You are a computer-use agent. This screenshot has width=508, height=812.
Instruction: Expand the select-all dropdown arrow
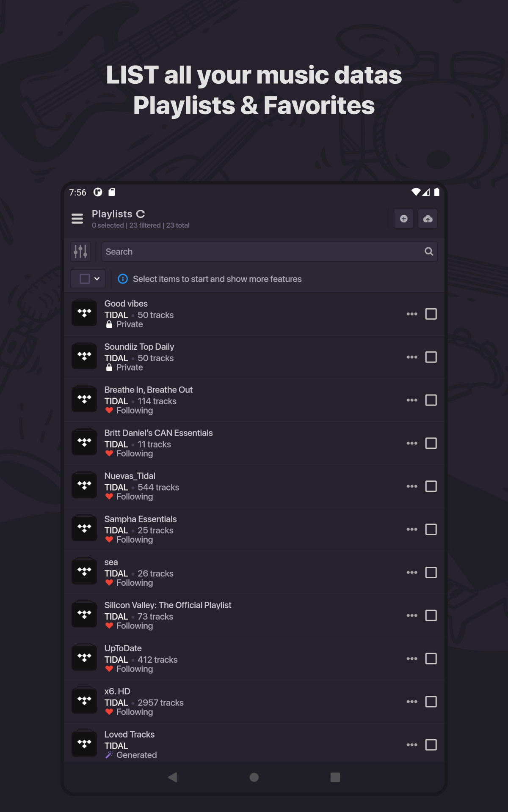click(97, 279)
